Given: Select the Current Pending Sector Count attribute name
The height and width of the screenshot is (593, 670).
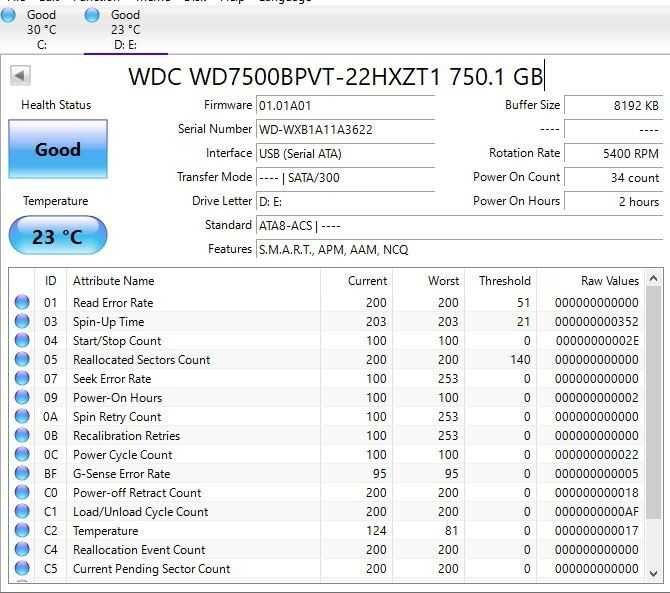Looking at the screenshot, I should pos(152,569).
